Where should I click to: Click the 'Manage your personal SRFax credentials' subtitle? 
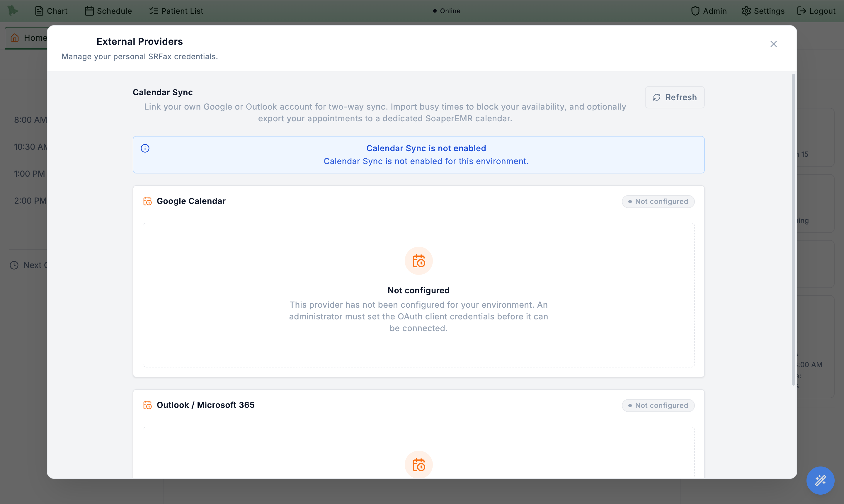(139, 56)
